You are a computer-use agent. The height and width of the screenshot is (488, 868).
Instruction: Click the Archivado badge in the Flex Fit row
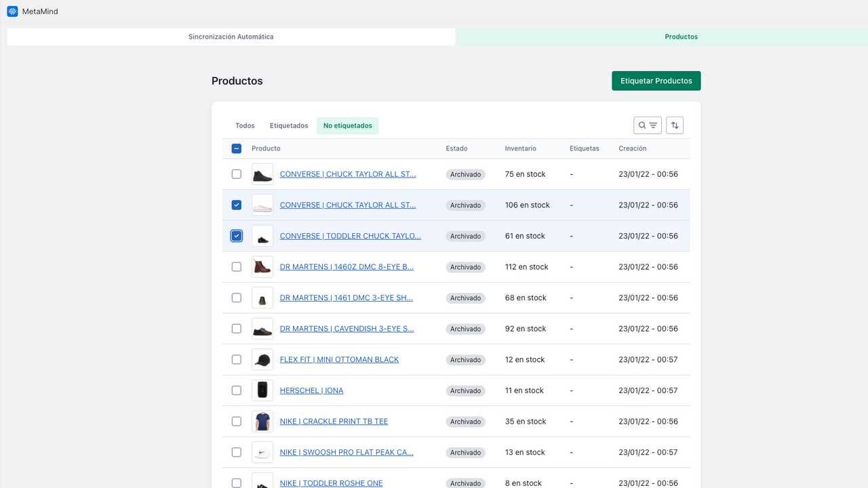click(x=466, y=360)
